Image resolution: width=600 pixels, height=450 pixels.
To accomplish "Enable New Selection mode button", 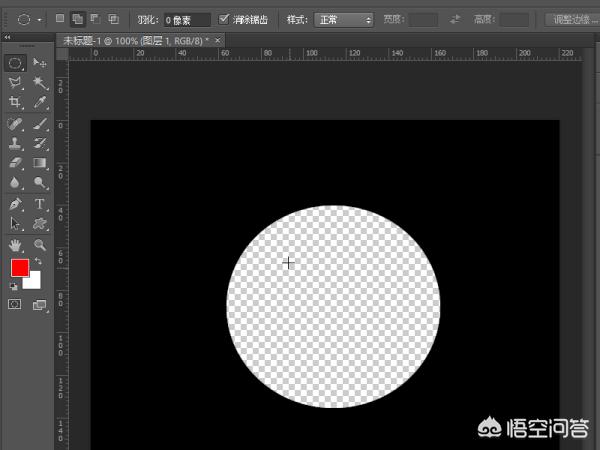I will click(x=61, y=19).
